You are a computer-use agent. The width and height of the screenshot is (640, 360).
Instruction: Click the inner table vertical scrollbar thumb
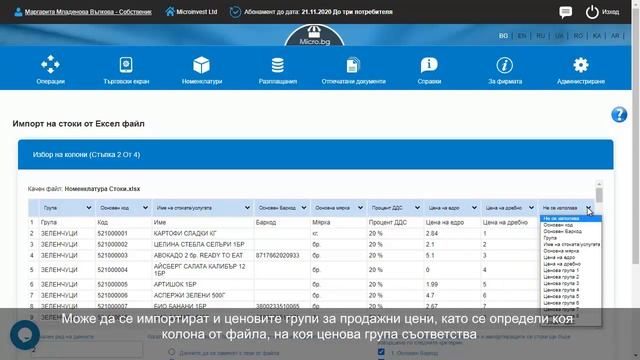pyautogui.click(x=599, y=195)
